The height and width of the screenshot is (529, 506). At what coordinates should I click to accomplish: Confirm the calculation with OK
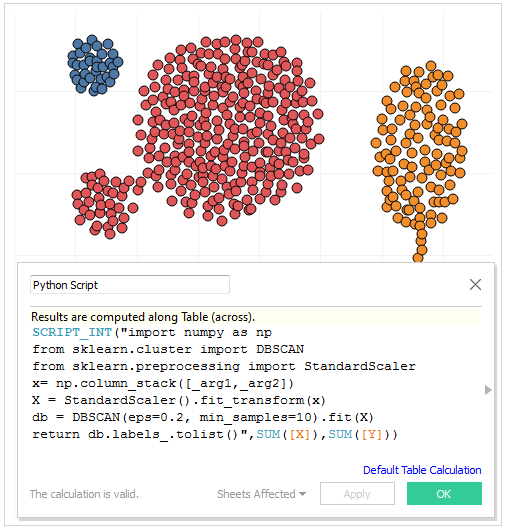(444, 494)
